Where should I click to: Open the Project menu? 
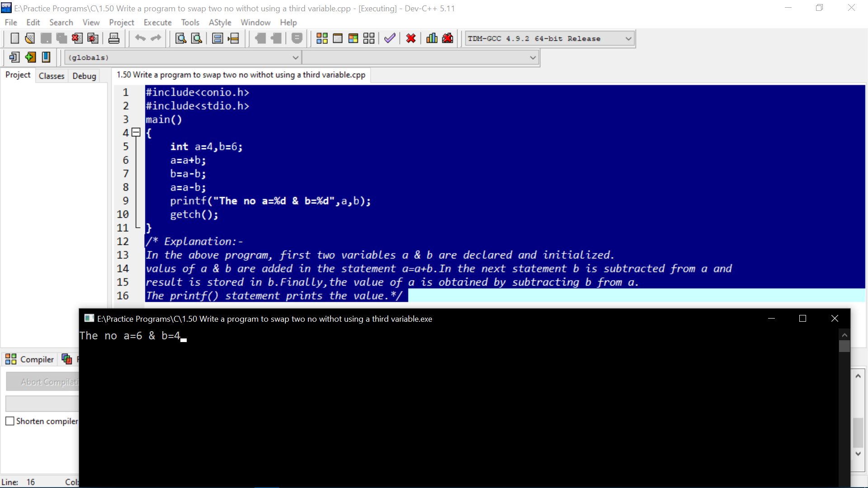point(122,22)
